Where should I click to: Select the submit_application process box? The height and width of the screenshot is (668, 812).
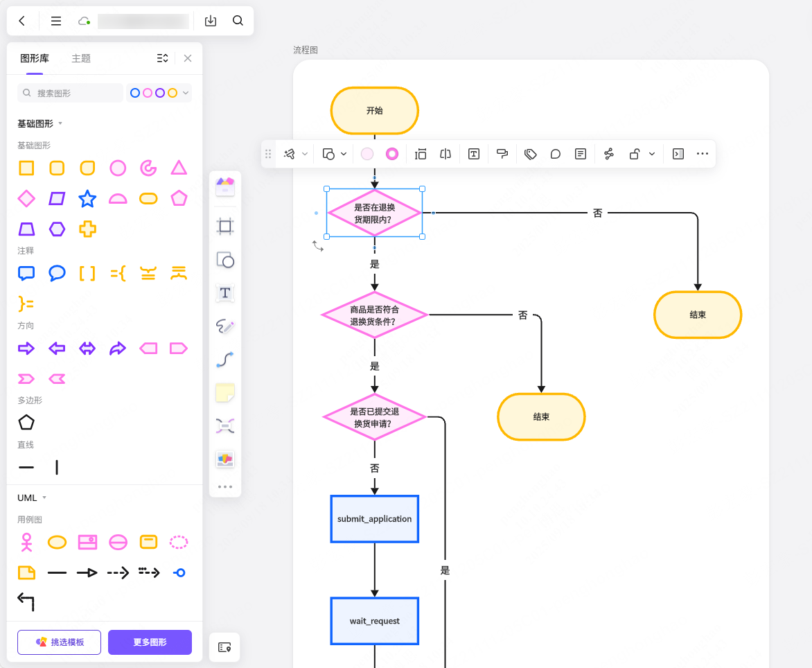(x=374, y=519)
